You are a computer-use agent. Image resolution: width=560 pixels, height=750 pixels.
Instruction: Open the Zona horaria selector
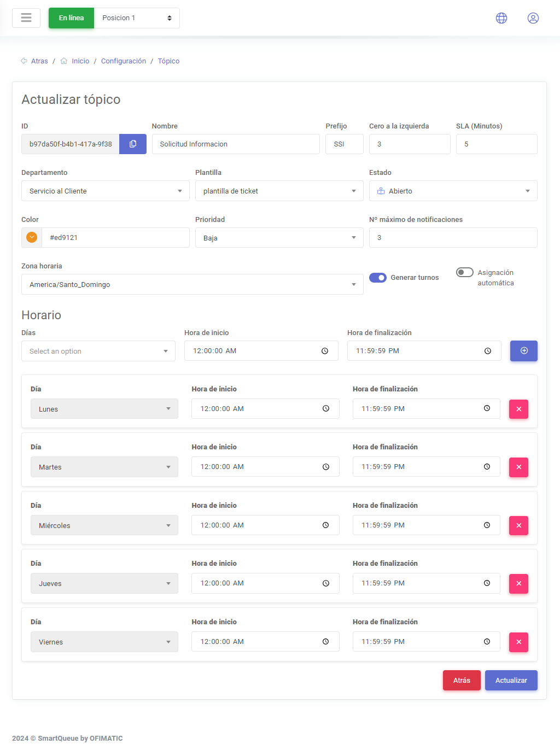click(x=192, y=284)
